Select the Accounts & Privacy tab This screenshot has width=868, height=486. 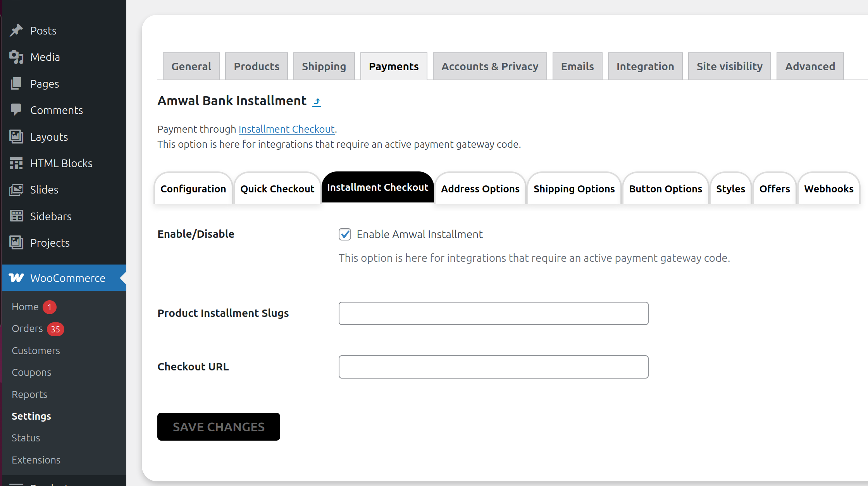pyautogui.click(x=490, y=66)
